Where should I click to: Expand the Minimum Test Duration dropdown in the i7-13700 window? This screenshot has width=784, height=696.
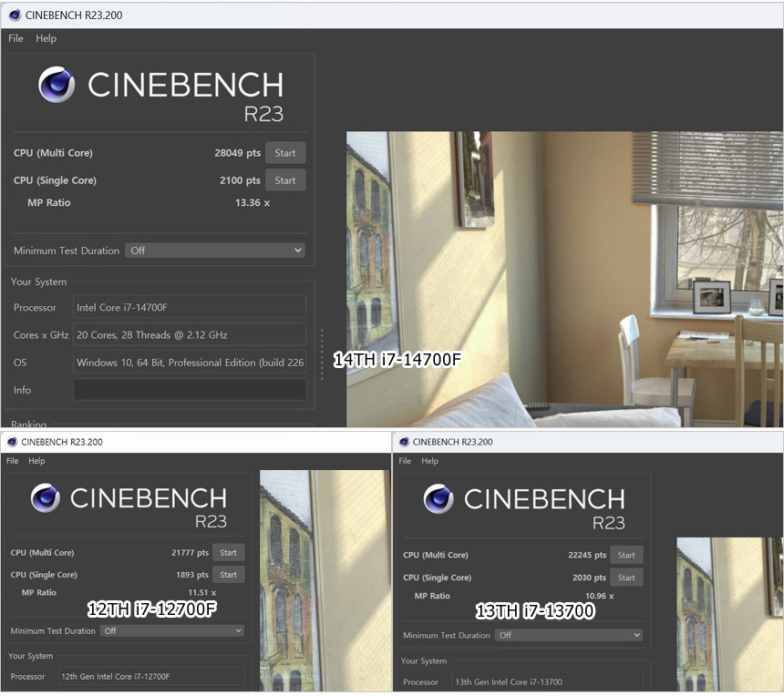click(569, 635)
